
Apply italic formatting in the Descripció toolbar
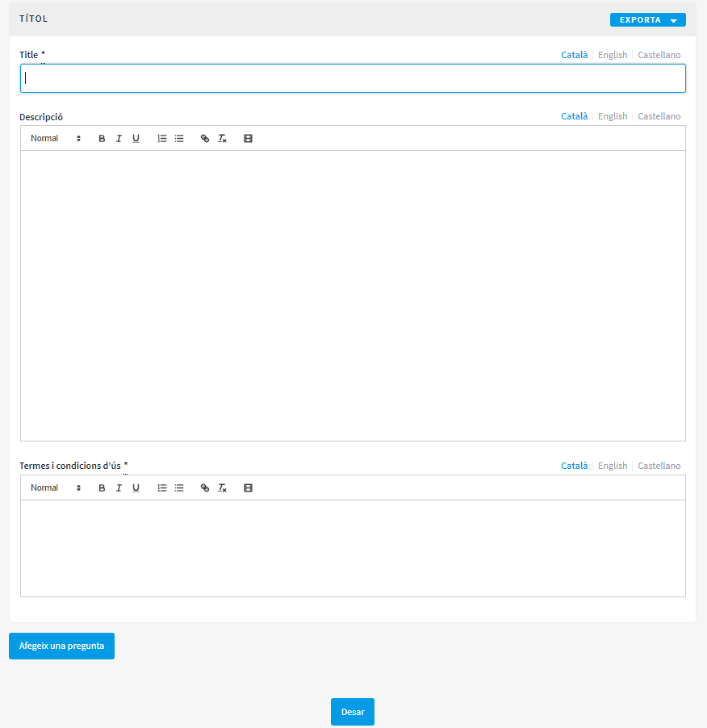(119, 138)
